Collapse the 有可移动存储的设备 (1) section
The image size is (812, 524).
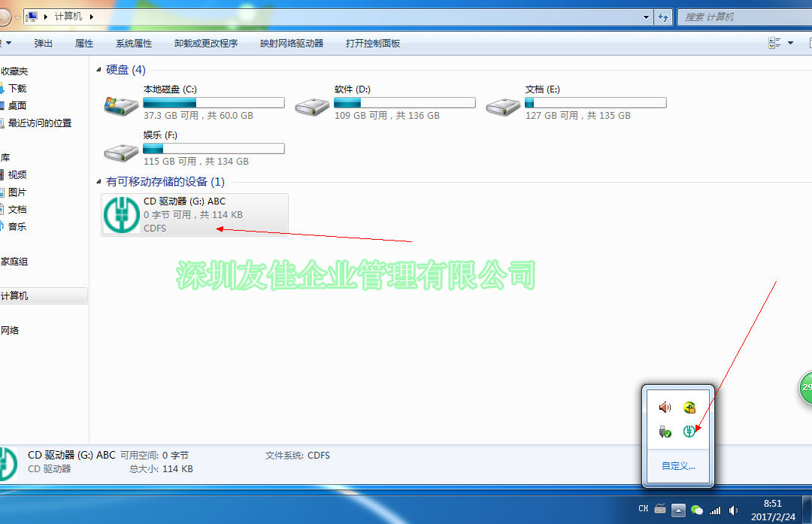[x=98, y=181]
